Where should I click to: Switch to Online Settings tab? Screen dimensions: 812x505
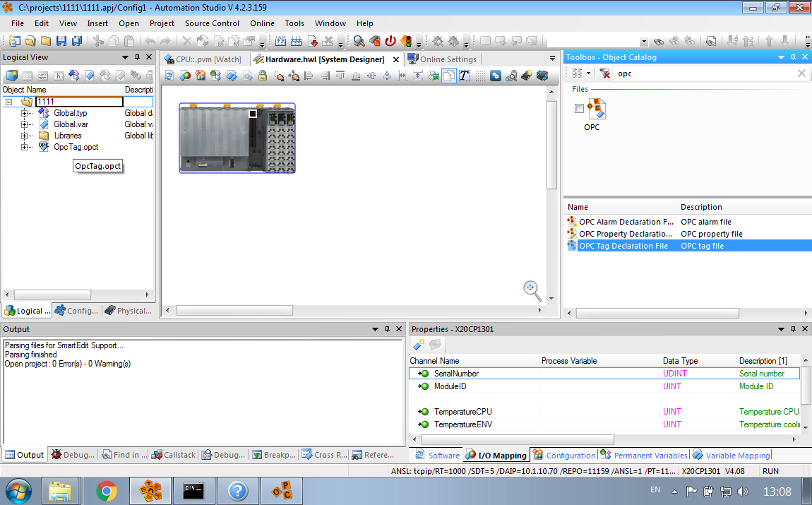[x=442, y=59]
